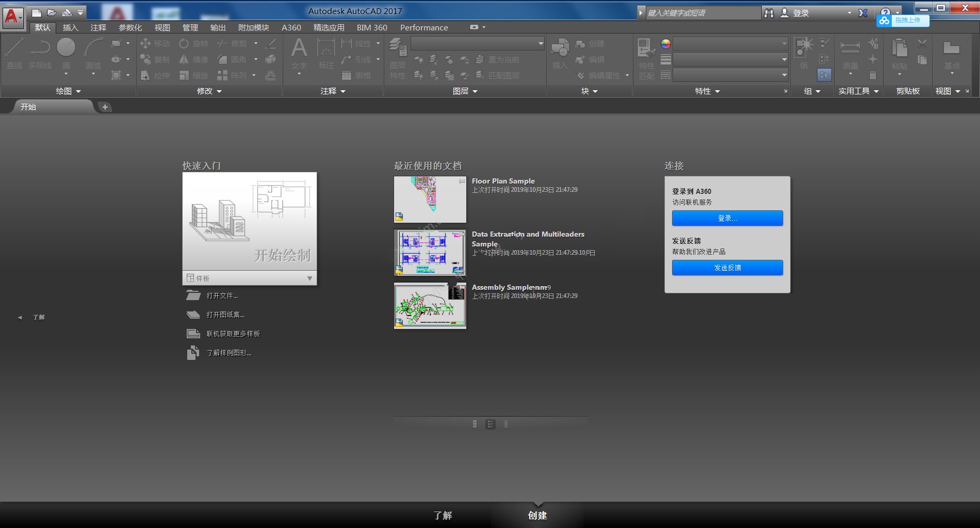Switch recent documents to text-only list view

coord(505,424)
